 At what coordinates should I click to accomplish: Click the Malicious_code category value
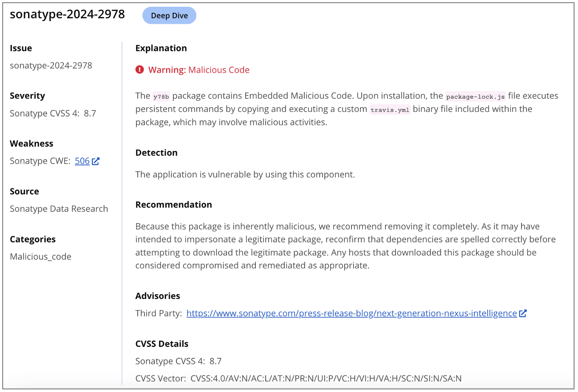click(40, 257)
